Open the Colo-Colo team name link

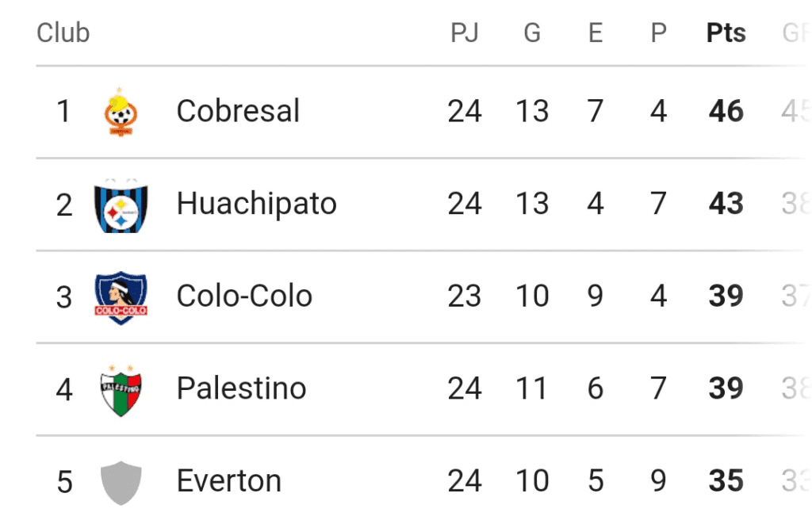(244, 296)
